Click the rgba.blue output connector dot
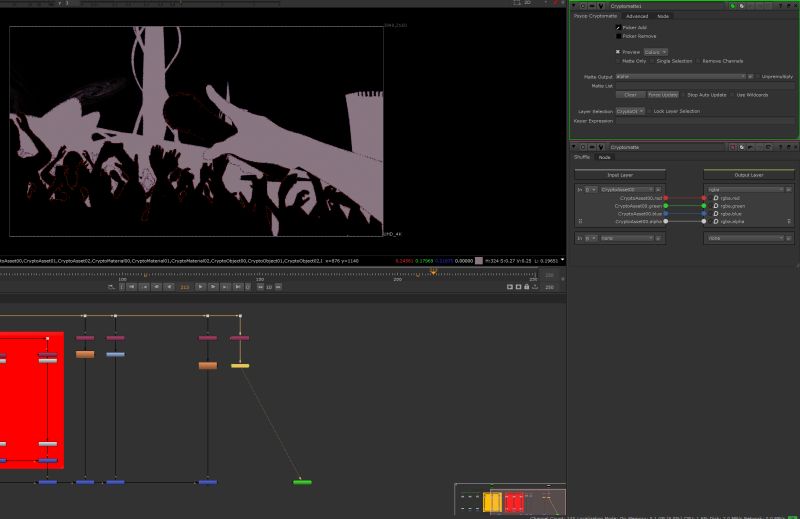Viewport: 800px width, 519px height. coord(704,214)
